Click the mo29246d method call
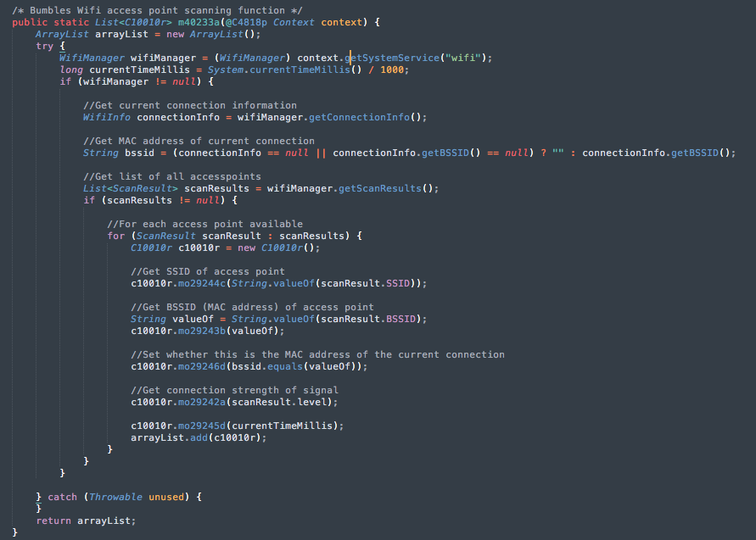This screenshot has width=756, height=540. click(203, 366)
